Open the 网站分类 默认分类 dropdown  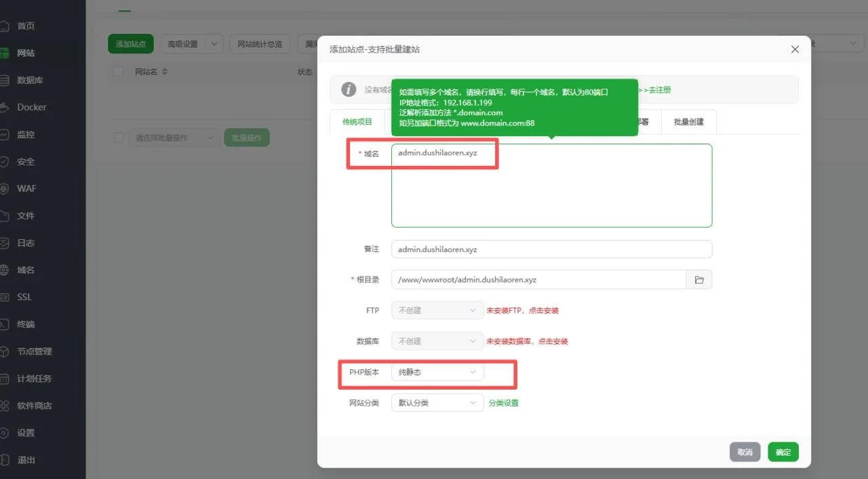tap(437, 402)
